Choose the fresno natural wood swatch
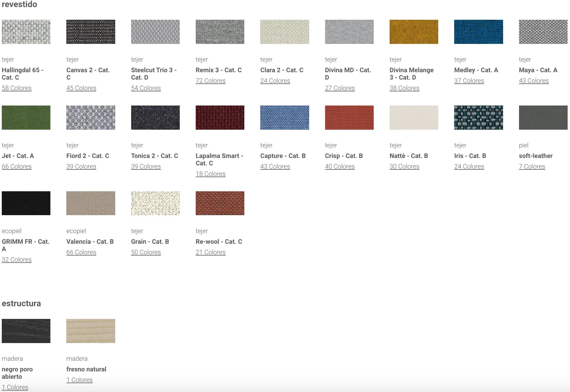This screenshot has width=570, height=392. click(90, 331)
